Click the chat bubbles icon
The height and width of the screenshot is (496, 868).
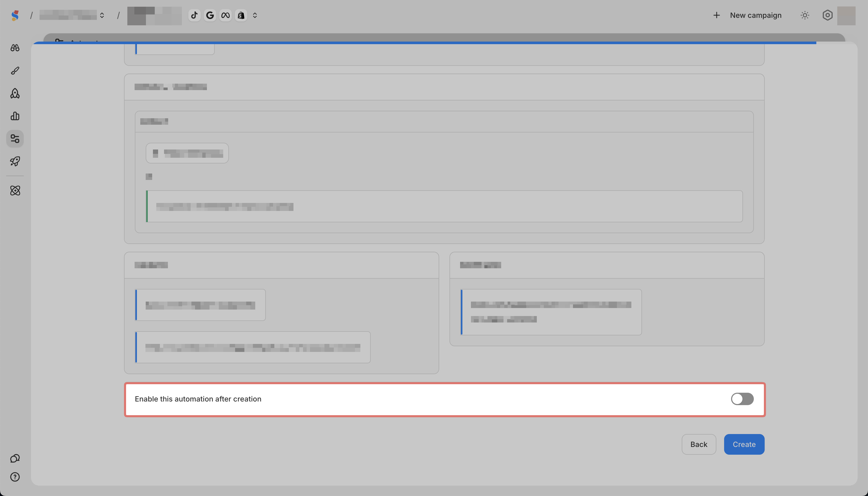click(x=15, y=458)
